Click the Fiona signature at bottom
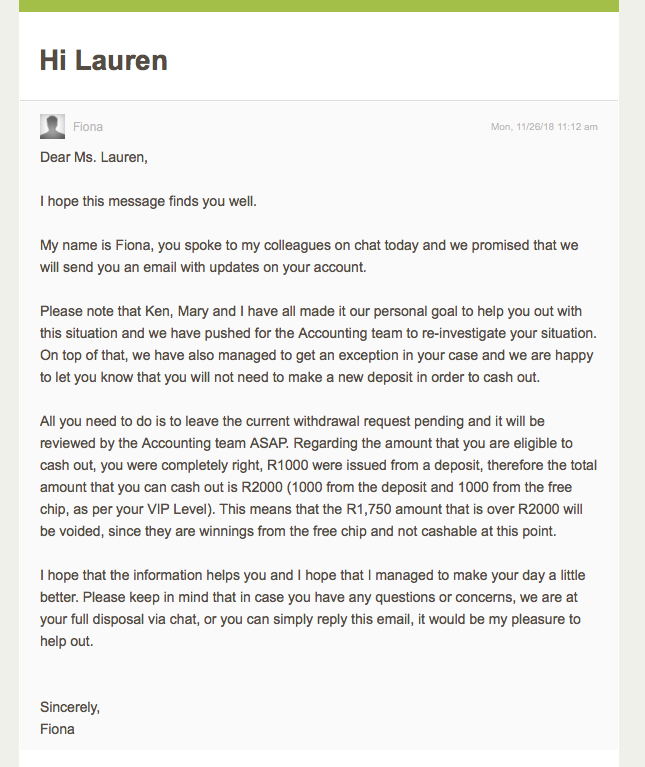The image size is (645, 767). (x=57, y=729)
